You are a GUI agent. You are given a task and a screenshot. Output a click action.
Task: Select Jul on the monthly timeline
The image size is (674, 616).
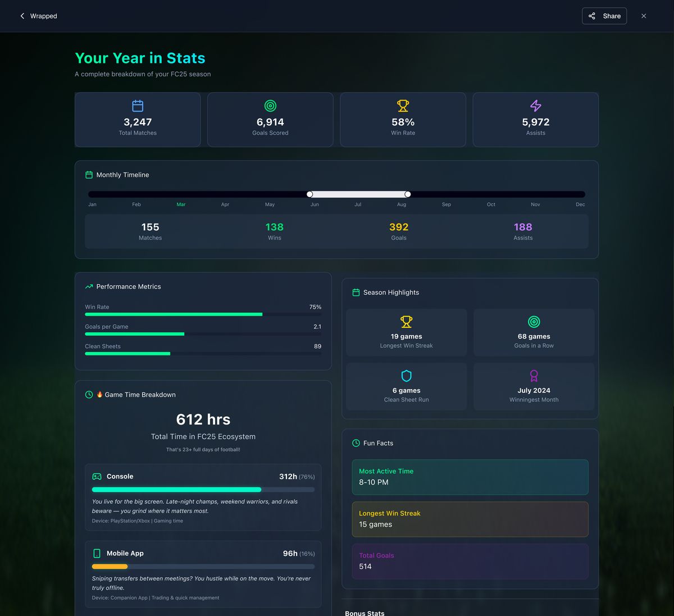[358, 204]
